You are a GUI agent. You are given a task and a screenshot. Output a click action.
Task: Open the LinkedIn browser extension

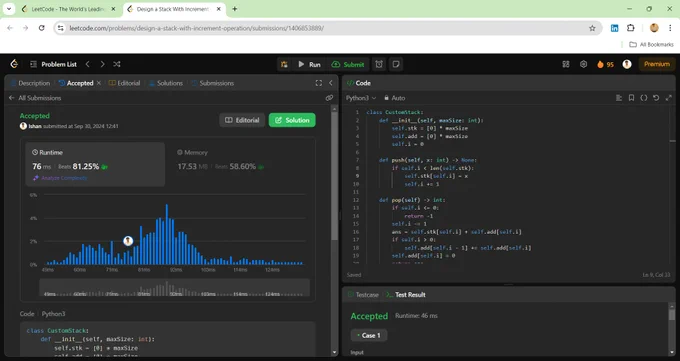point(615,28)
